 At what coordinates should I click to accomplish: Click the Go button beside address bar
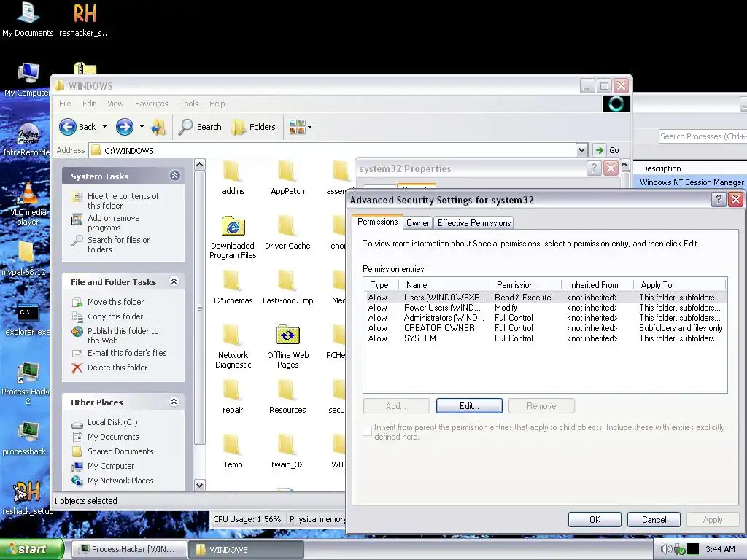coord(607,150)
